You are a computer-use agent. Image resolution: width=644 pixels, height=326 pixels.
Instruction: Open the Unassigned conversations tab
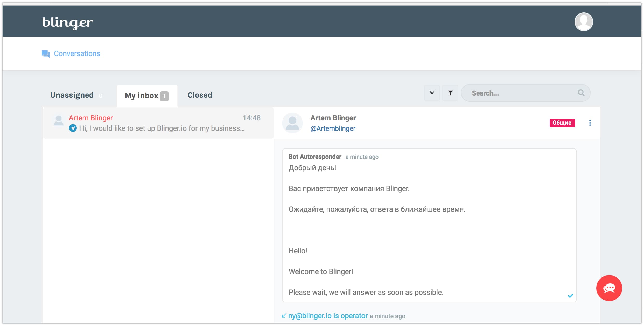[x=72, y=95]
